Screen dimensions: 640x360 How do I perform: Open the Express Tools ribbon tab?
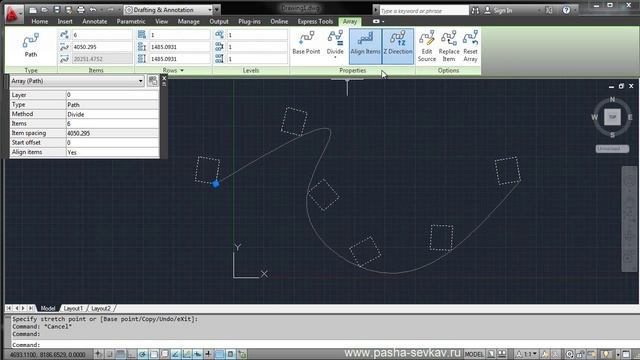[315, 21]
